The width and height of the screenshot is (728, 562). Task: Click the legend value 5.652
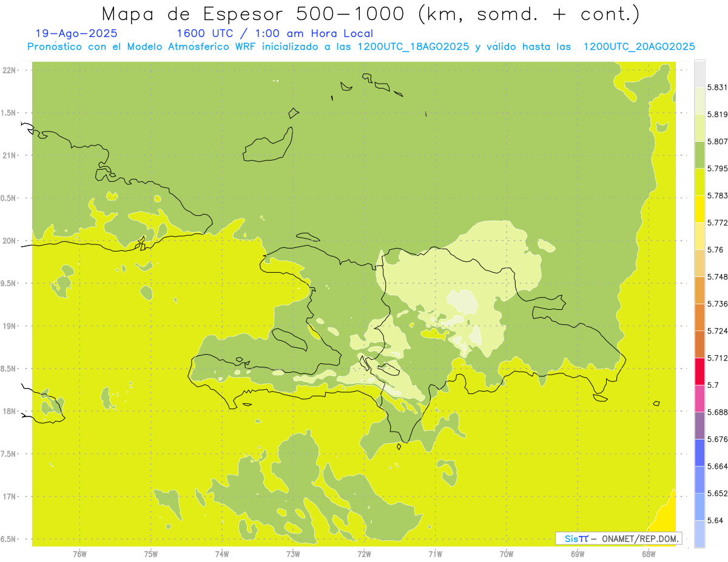tap(717, 493)
